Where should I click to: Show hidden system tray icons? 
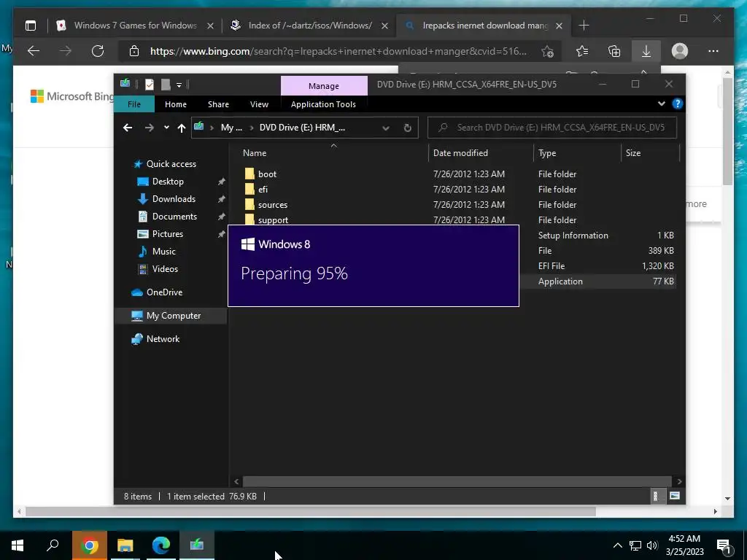(x=617, y=545)
